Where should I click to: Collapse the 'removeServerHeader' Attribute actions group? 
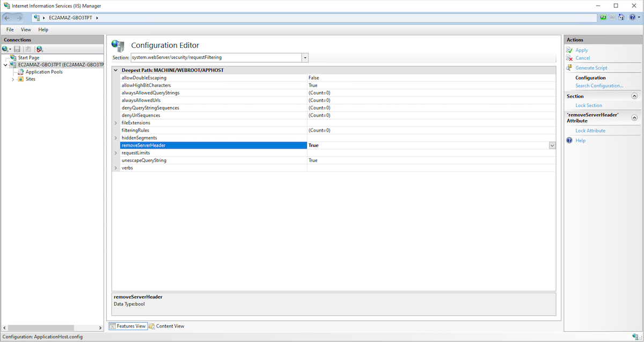pyautogui.click(x=634, y=118)
